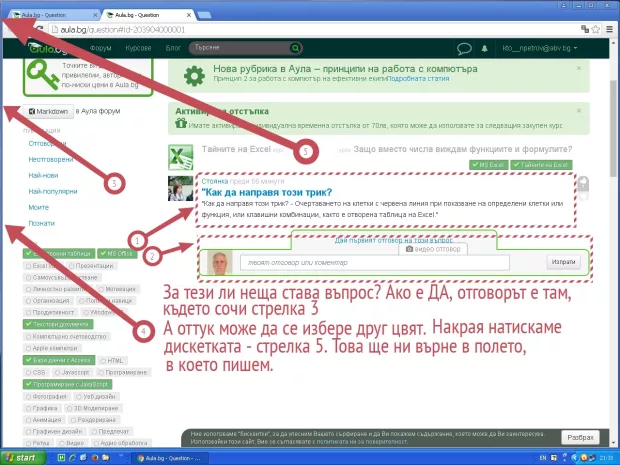Uncheck Програмиране с JavaScript tag

coord(68,384)
